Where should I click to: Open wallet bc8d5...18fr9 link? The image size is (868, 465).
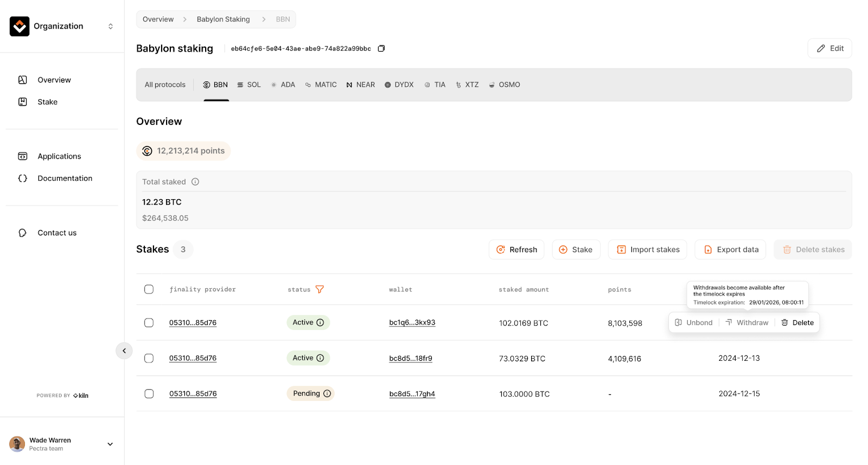411,358
